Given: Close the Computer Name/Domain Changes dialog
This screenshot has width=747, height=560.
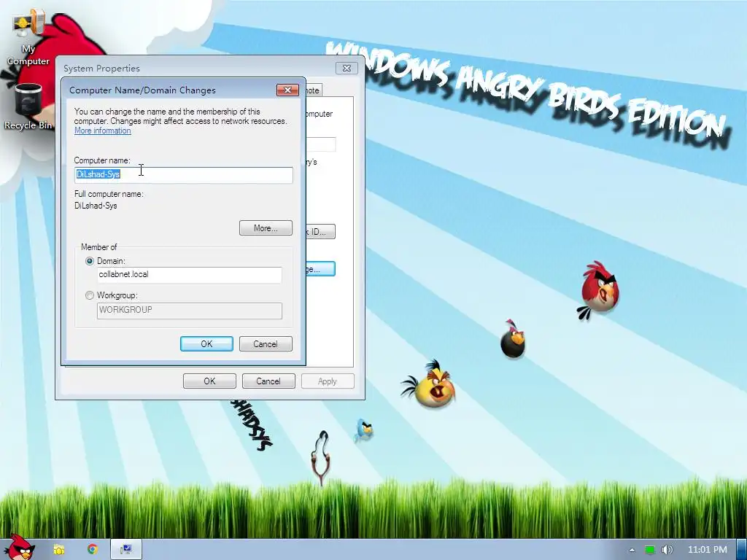Looking at the screenshot, I should click(x=287, y=90).
